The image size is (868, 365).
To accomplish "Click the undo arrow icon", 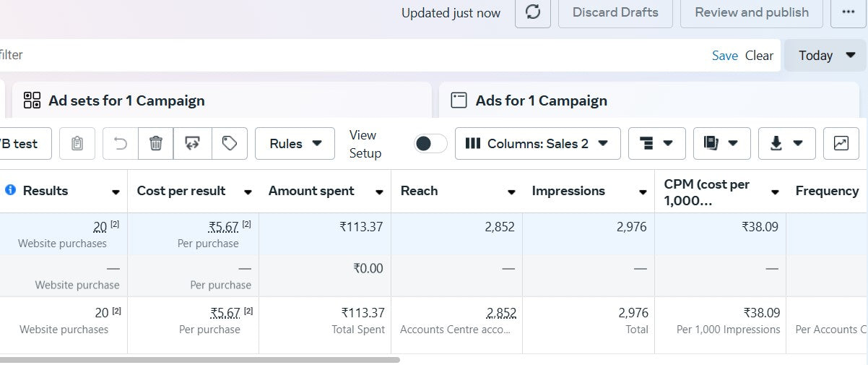I will pos(121,144).
